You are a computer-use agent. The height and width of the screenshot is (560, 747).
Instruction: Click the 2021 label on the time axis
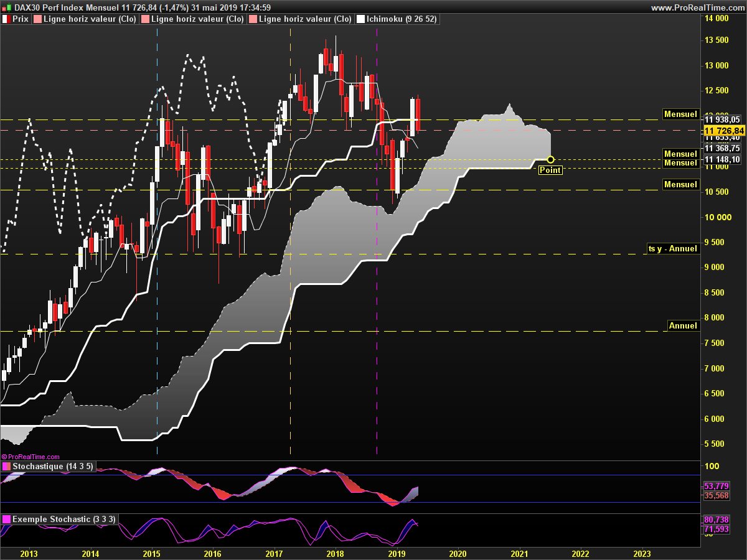coord(519,553)
